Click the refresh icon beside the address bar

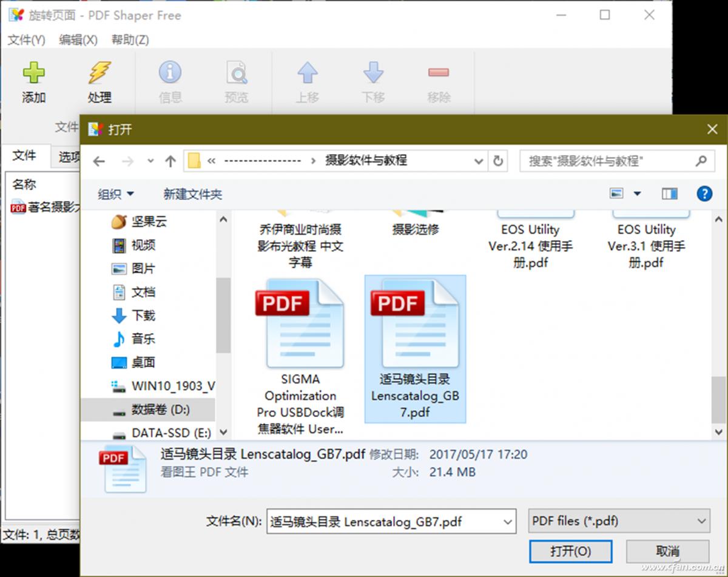(497, 161)
